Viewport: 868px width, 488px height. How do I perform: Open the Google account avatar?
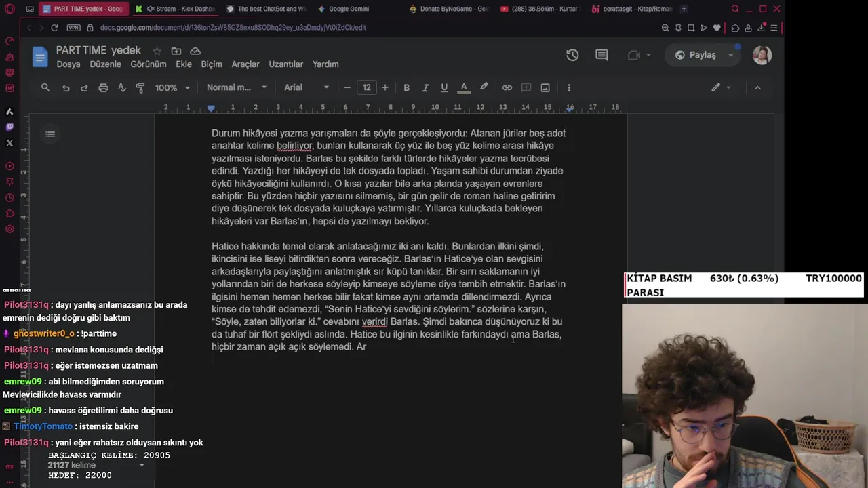point(762,55)
